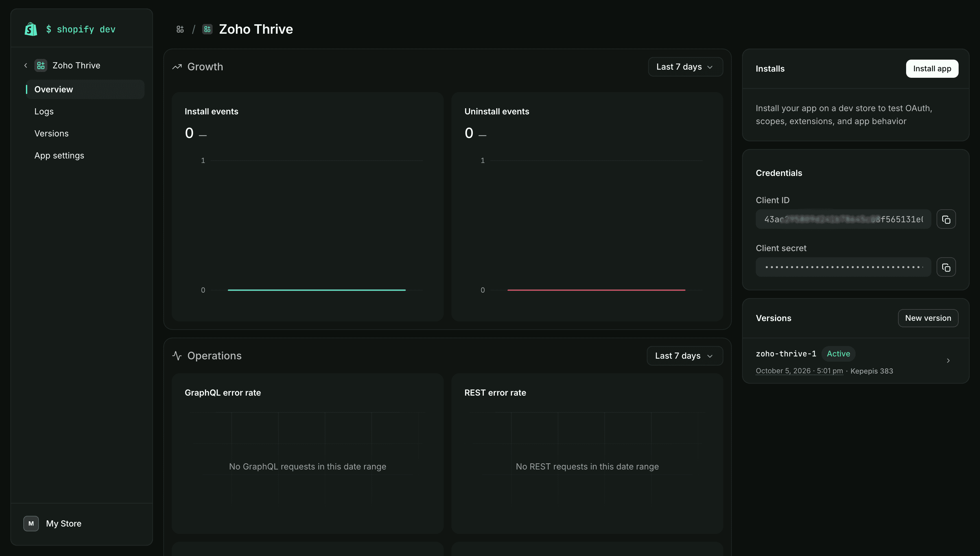Screen dimensions: 980x556
Task: Click the GraphQL error rate heading
Action: tap(223, 393)
